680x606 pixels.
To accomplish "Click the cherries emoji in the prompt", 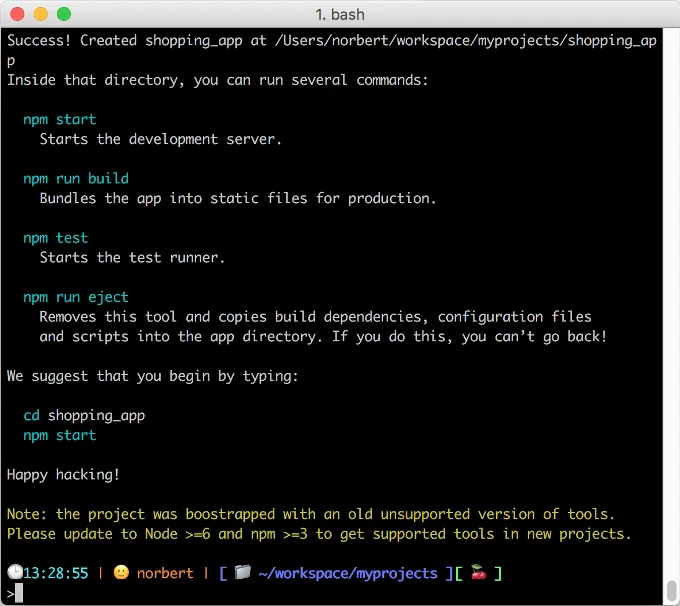I will tap(478, 572).
